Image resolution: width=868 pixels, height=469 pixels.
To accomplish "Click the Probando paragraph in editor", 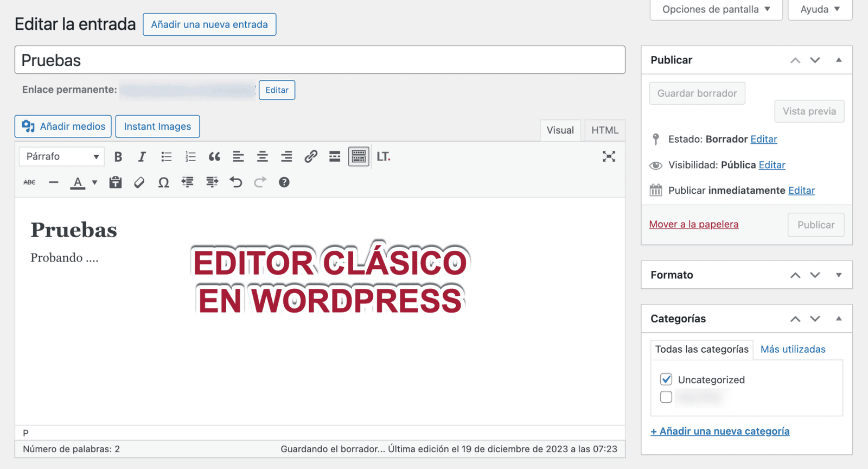I will (x=64, y=258).
